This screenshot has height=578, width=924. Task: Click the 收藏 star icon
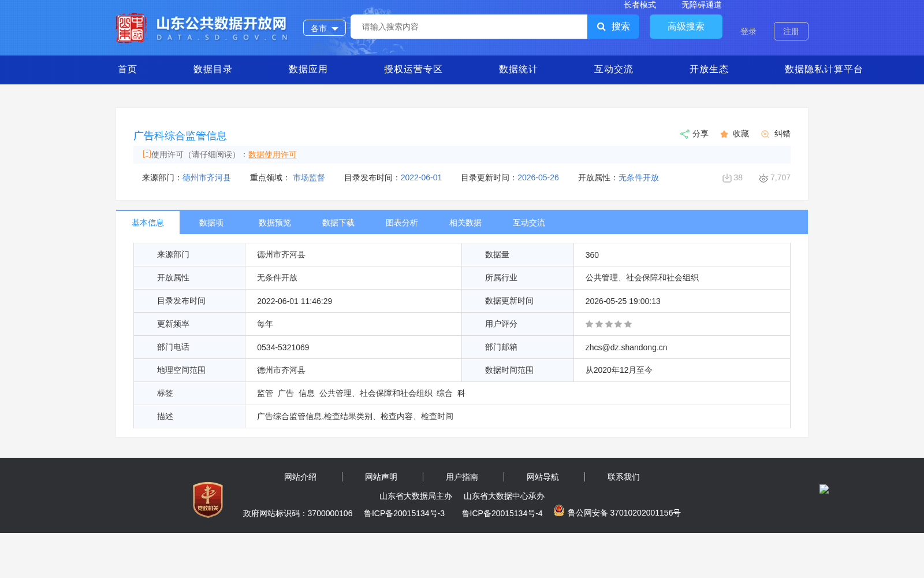(x=724, y=134)
